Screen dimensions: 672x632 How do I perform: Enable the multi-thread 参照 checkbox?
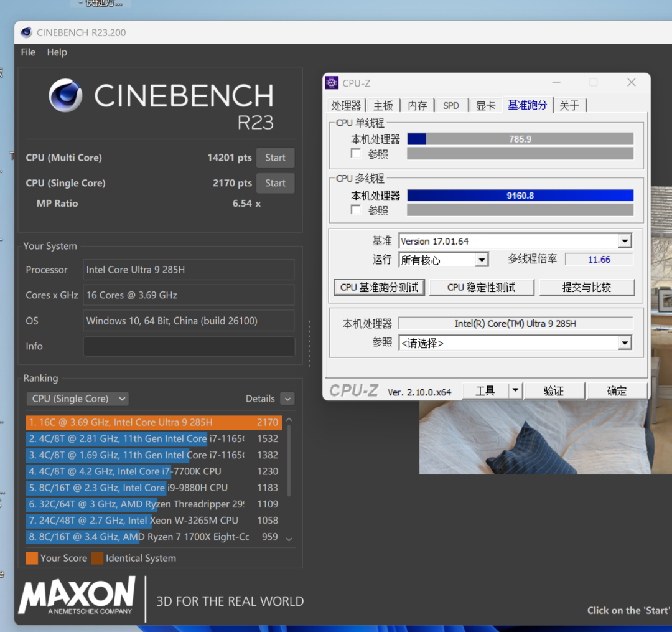355,210
